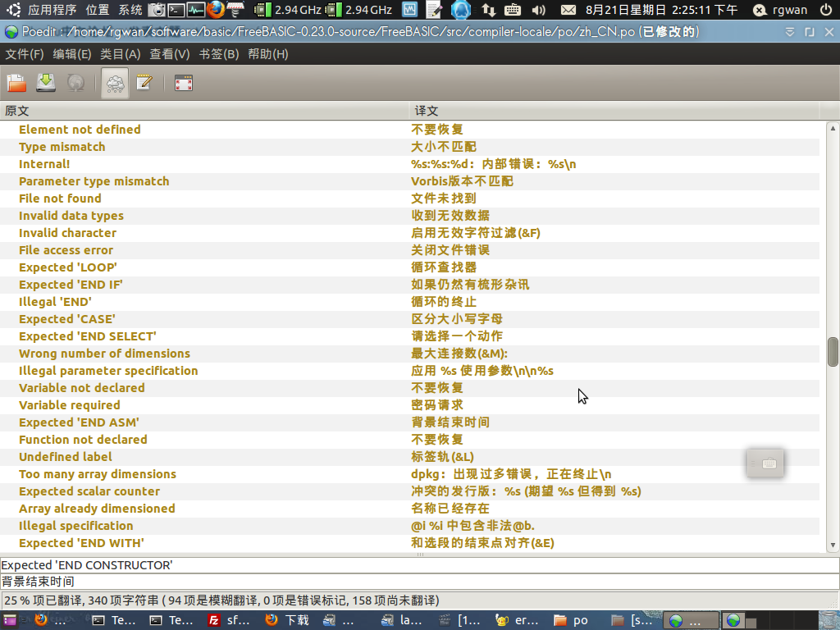
Task: Sort by the 译文 column header
Action: click(614, 111)
